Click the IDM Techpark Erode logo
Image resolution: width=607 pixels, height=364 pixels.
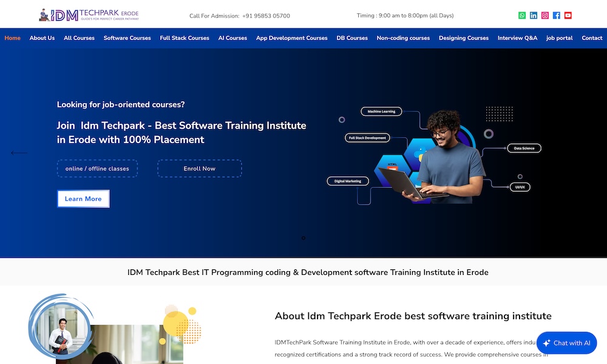pos(90,15)
